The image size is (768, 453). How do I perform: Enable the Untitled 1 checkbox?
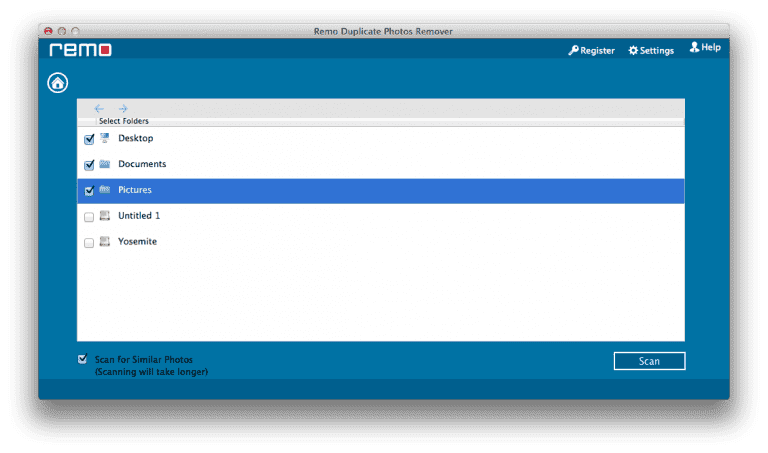click(89, 217)
